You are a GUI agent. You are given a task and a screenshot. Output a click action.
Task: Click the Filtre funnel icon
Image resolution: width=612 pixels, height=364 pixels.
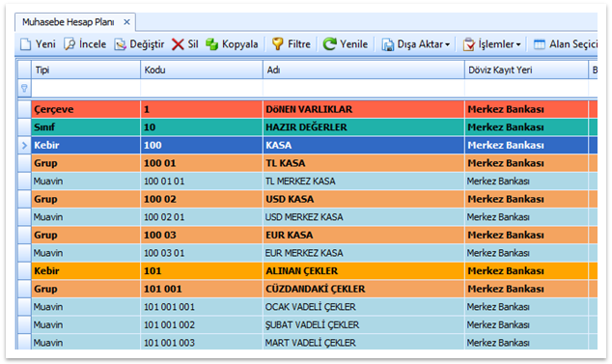(277, 43)
